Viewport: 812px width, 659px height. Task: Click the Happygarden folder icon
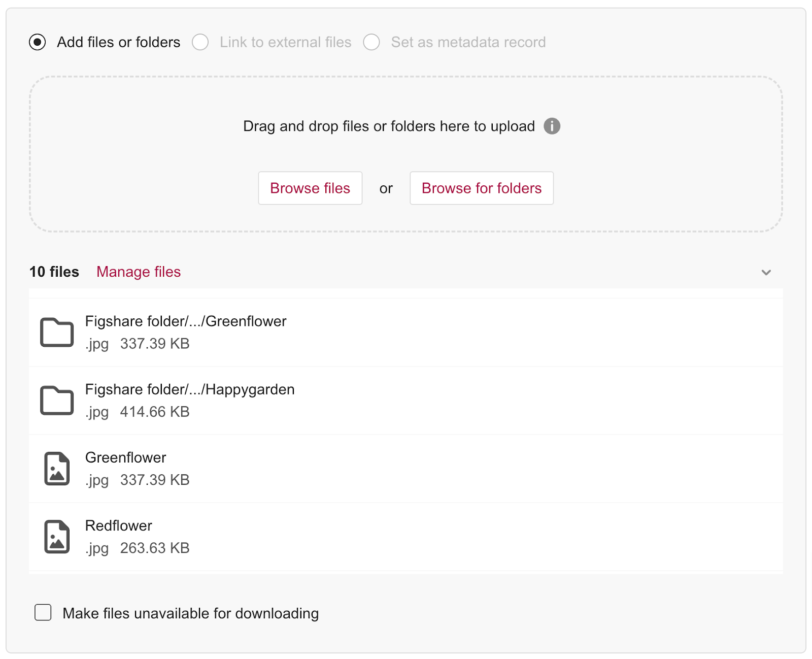[57, 401]
